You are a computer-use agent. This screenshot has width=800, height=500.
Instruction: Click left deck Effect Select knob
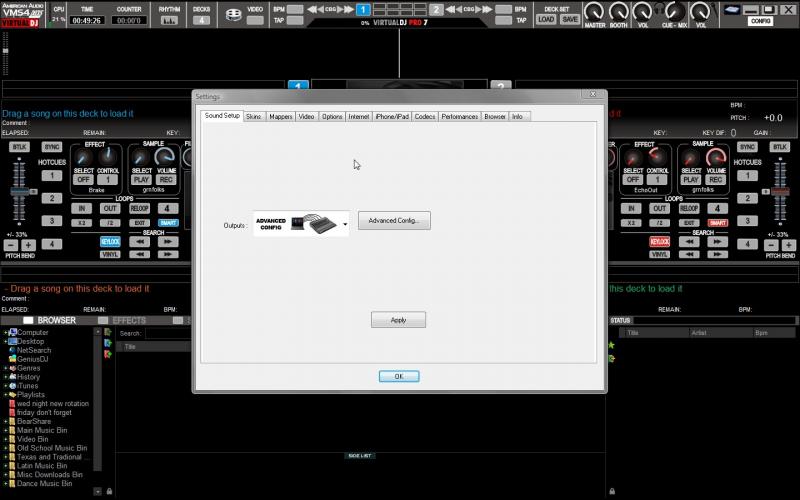point(82,158)
